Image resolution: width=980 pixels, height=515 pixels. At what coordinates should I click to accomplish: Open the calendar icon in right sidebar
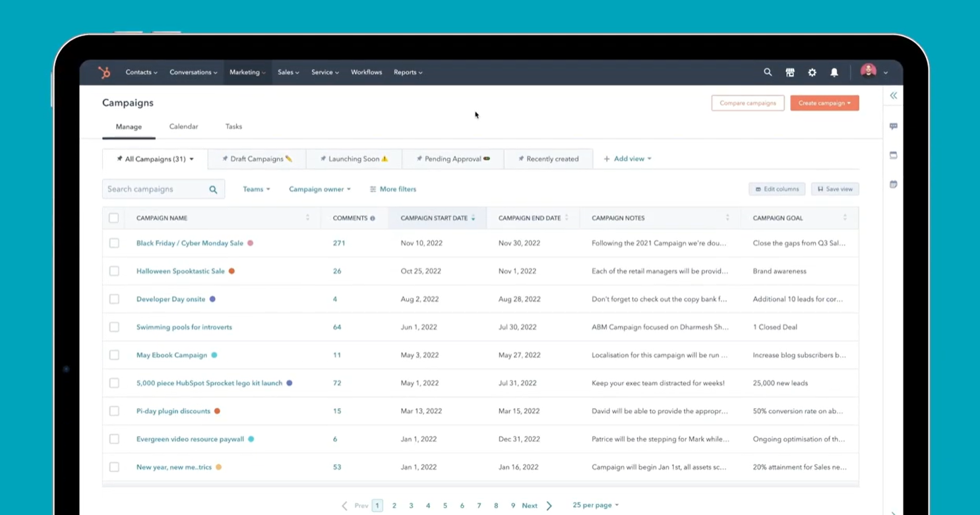(x=894, y=184)
